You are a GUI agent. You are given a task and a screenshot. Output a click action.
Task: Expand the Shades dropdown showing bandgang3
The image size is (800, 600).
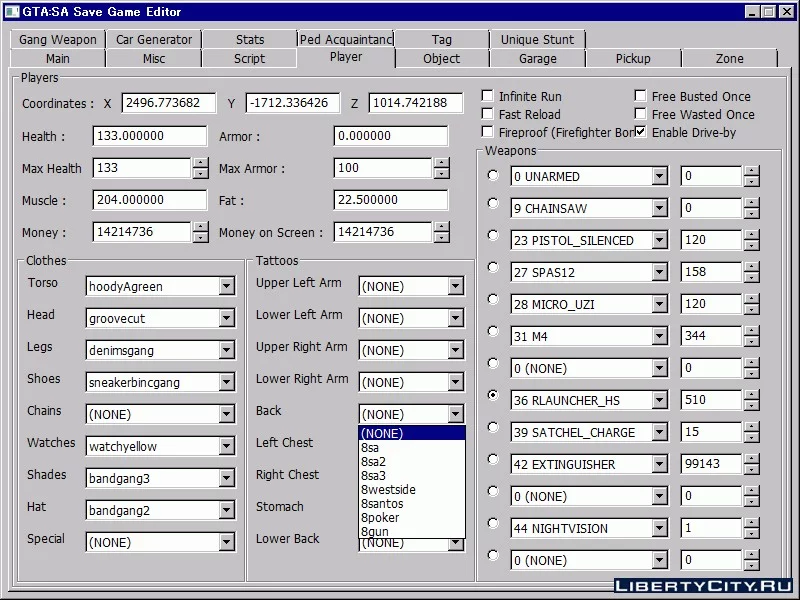(227, 479)
